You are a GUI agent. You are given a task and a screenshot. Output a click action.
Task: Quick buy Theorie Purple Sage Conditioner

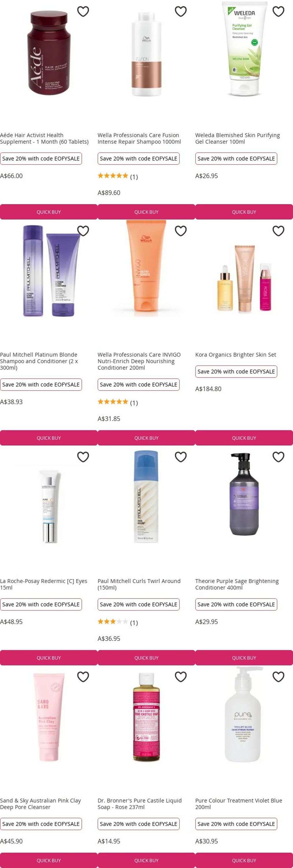244,658
